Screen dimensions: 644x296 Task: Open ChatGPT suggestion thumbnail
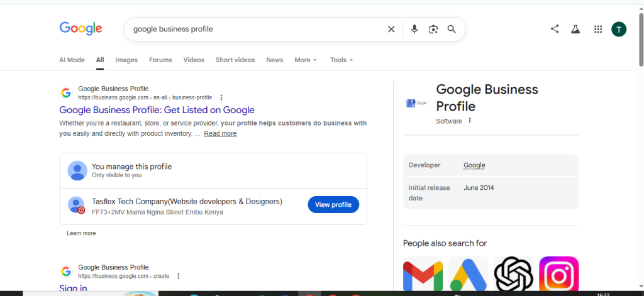pos(513,274)
